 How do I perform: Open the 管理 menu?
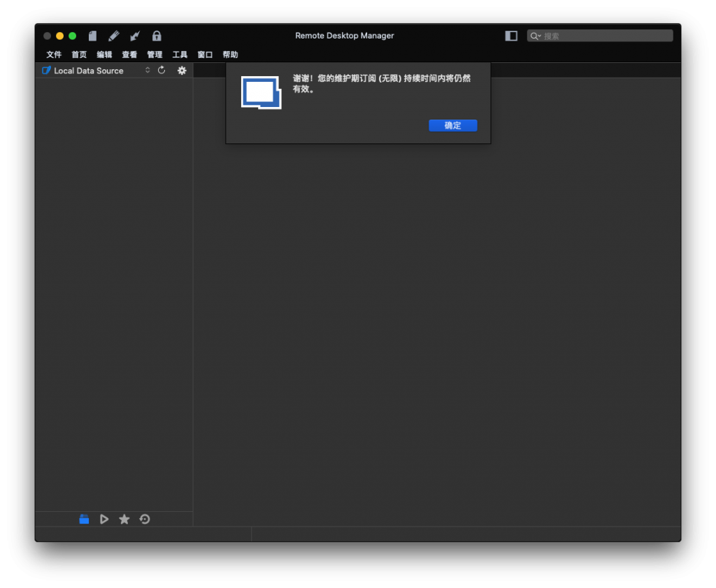pos(155,55)
